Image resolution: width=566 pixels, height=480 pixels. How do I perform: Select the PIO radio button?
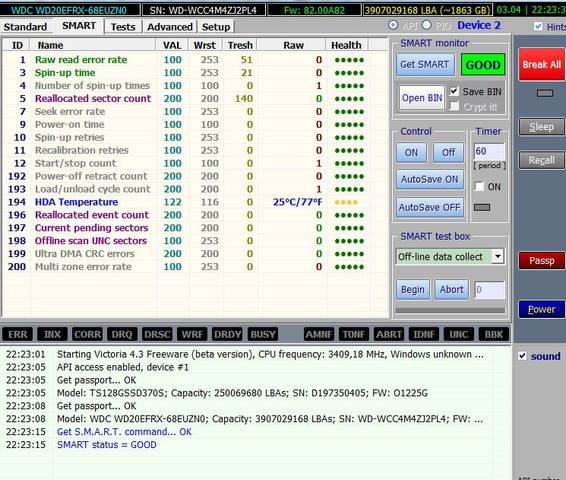point(427,25)
